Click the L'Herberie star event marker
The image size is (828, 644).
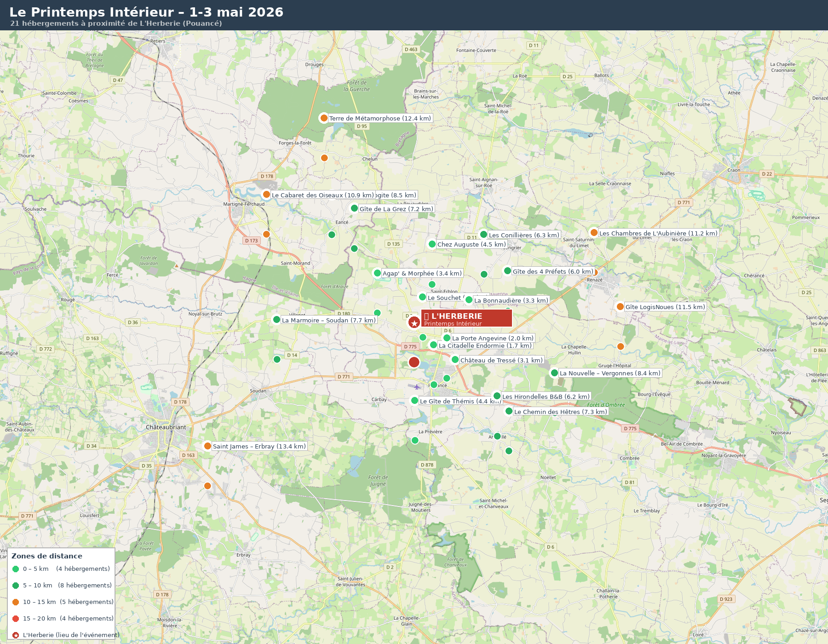tap(414, 322)
